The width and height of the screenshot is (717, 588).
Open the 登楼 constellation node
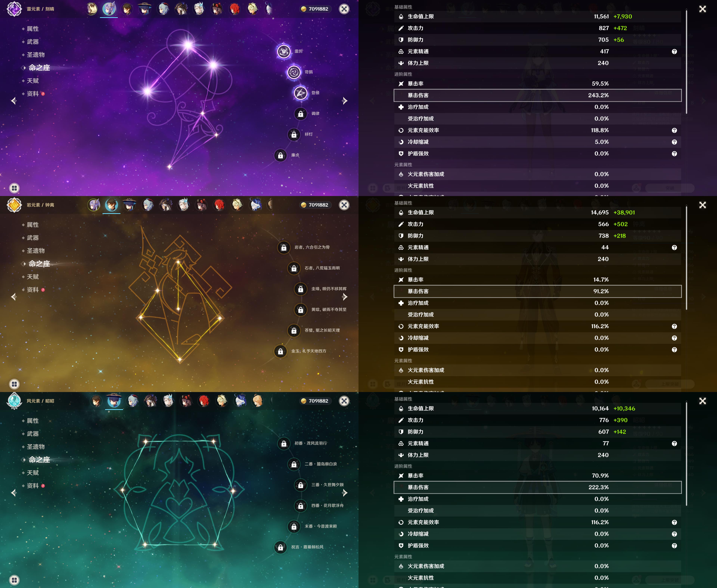[301, 93]
